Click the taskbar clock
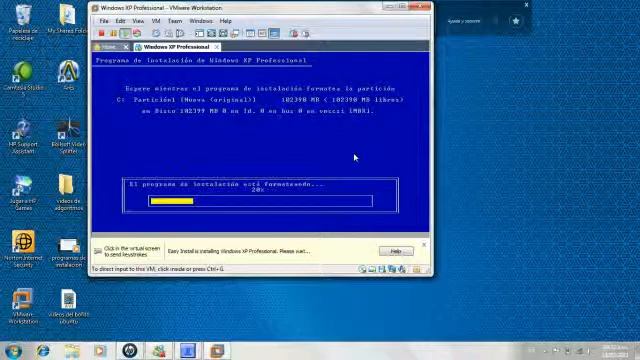This screenshot has height=360, width=640. [617, 351]
